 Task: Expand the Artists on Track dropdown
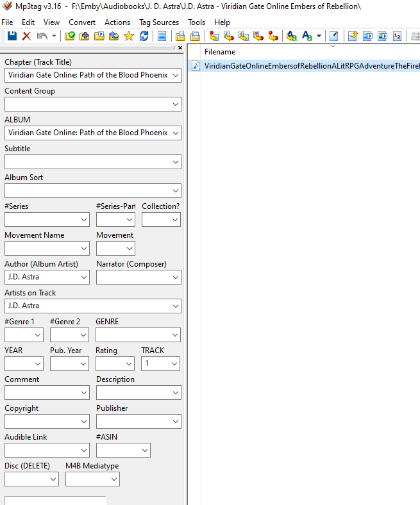pos(176,306)
